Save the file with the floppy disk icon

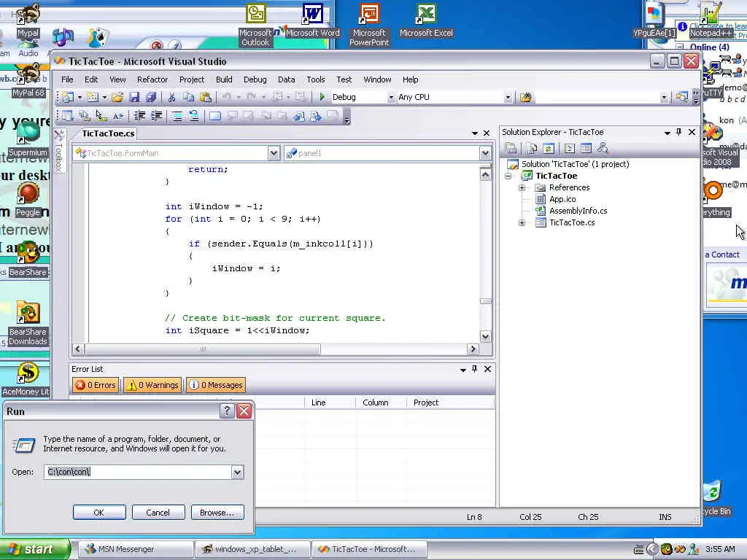point(134,97)
